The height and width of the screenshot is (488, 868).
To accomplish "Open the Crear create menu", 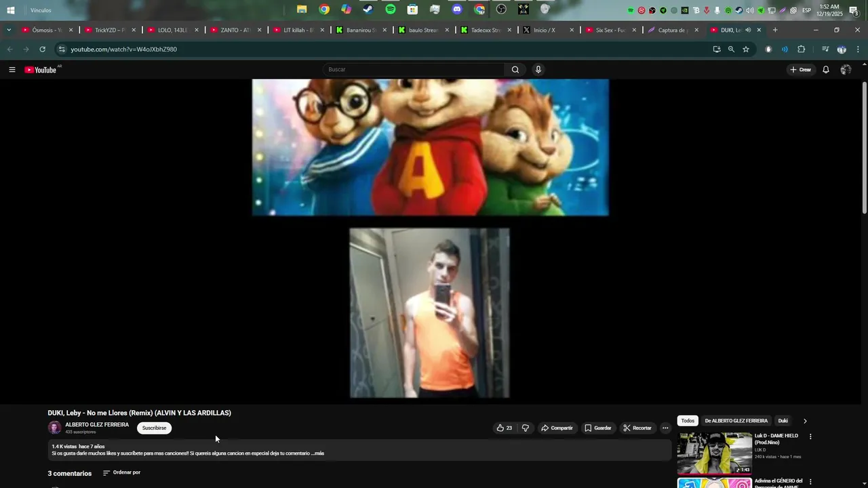I will pyautogui.click(x=800, y=70).
